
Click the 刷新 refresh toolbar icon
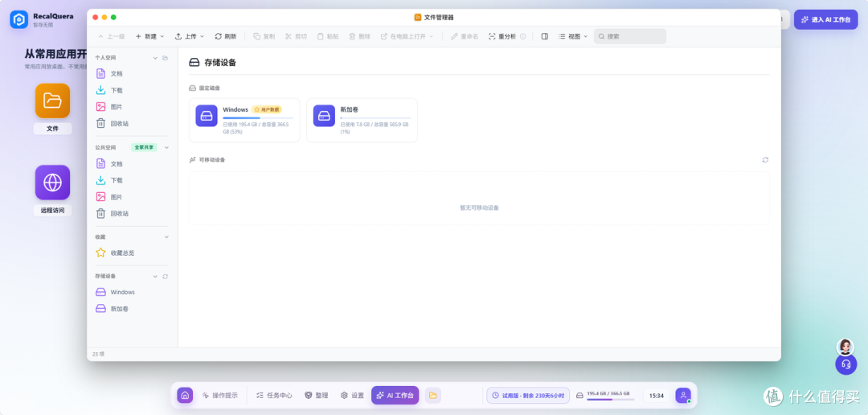(x=218, y=36)
